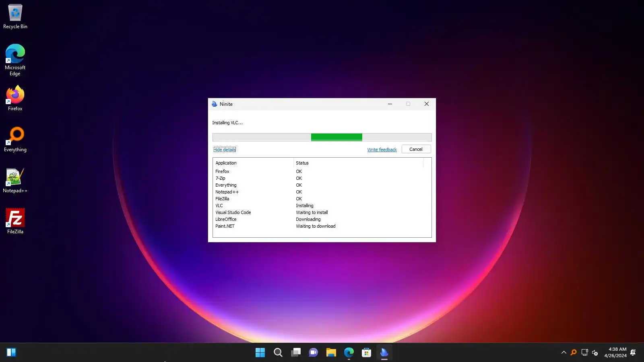Collapse the list with Hide details
This screenshot has height=362, width=644.
click(x=225, y=150)
